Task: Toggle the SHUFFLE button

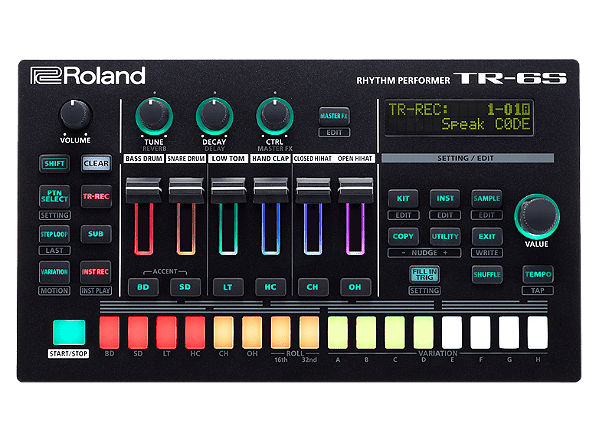Action: 487,274
